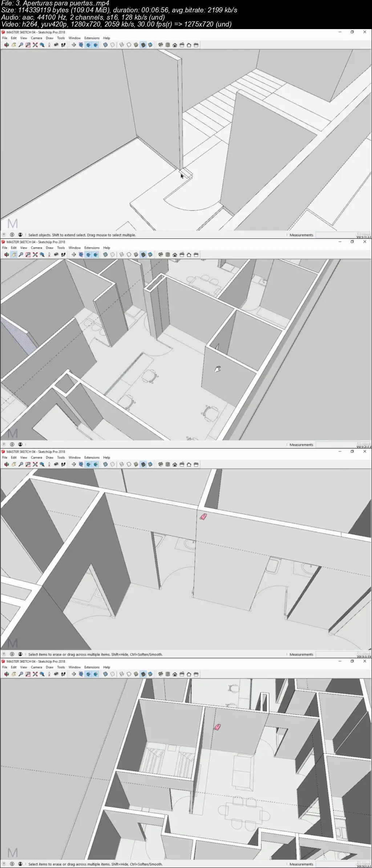
Task: Enable Monochrome style in the bottom frame
Action: coord(150,674)
